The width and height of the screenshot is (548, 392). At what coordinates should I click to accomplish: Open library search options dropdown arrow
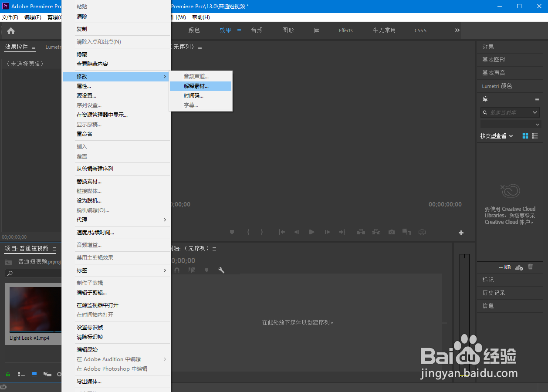535,112
